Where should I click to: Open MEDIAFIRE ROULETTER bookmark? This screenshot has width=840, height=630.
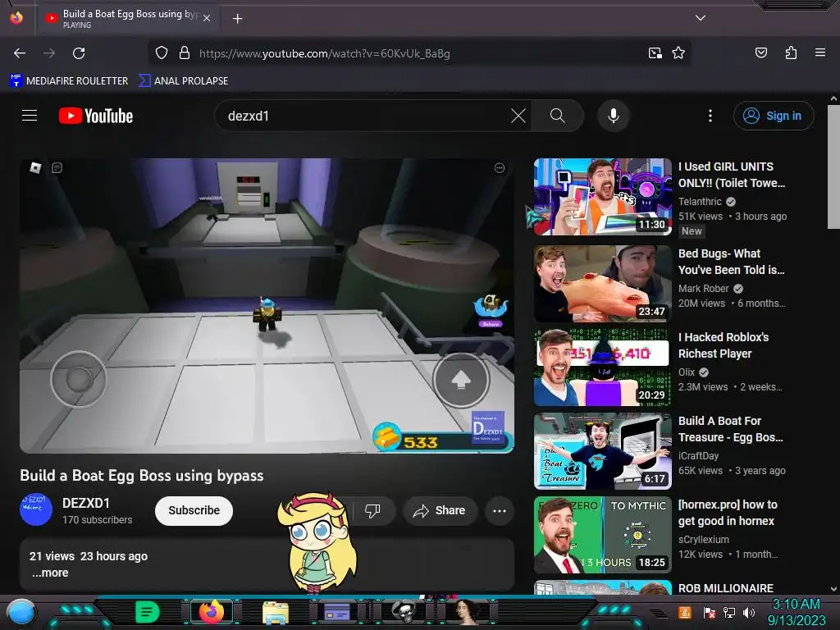(69, 81)
